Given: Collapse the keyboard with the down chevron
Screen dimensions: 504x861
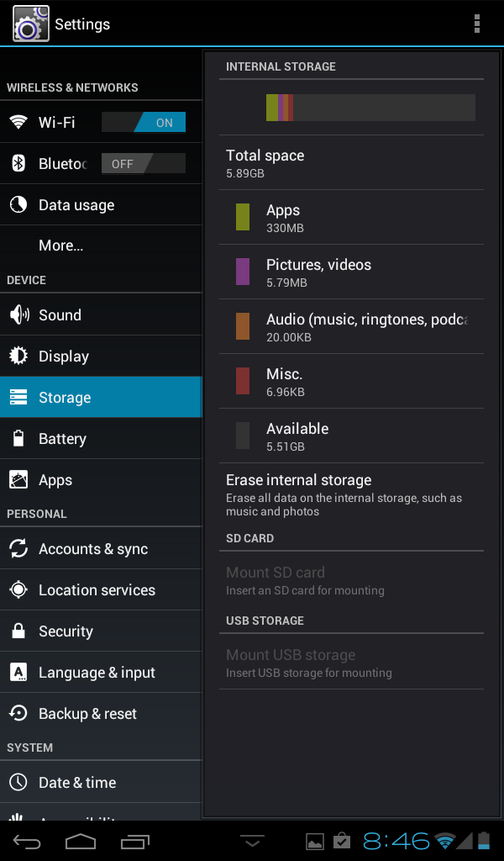Looking at the screenshot, I should point(252,841).
